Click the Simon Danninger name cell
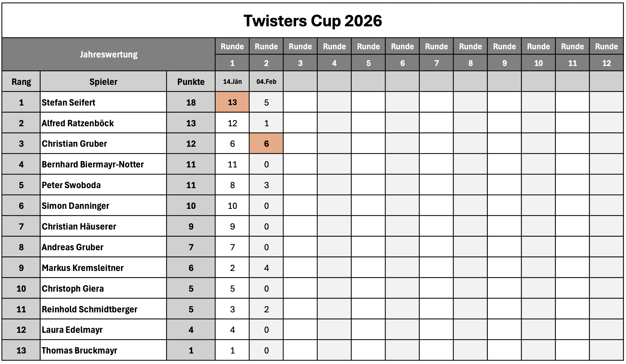 [75, 206]
